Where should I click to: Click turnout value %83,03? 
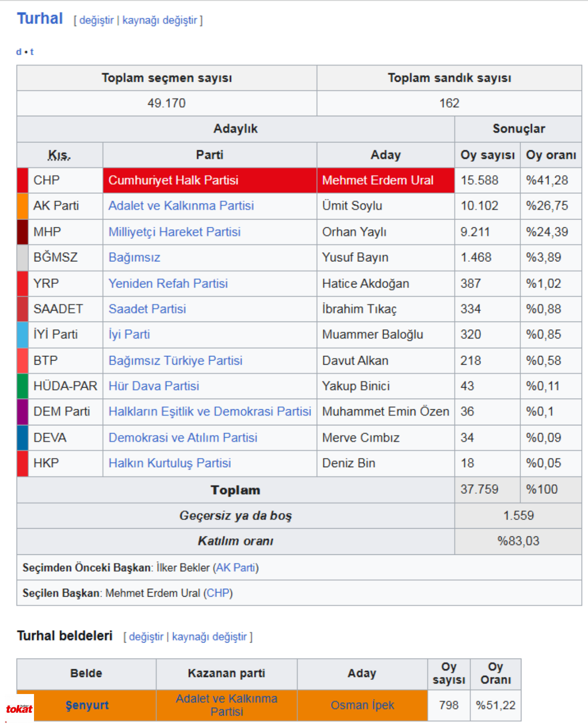click(519, 541)
